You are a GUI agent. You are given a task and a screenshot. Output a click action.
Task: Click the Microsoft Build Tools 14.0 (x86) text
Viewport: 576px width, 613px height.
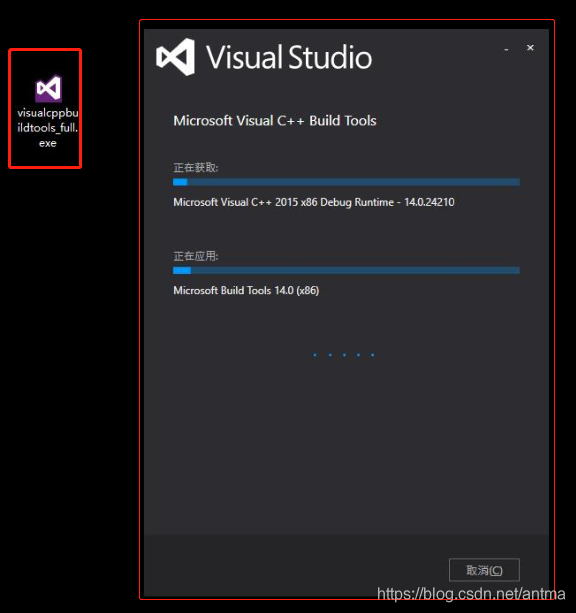click(246, 290)
